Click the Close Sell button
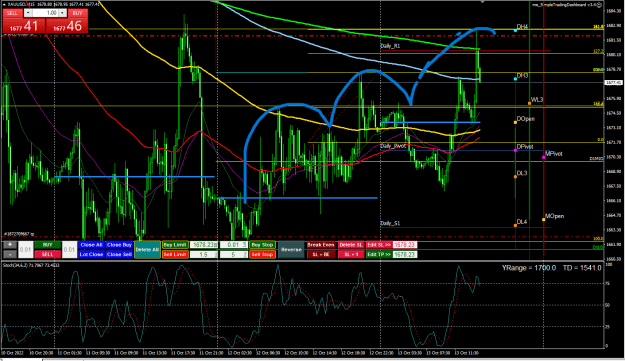This screenshot has width=625, height=361. pos(119,254)
